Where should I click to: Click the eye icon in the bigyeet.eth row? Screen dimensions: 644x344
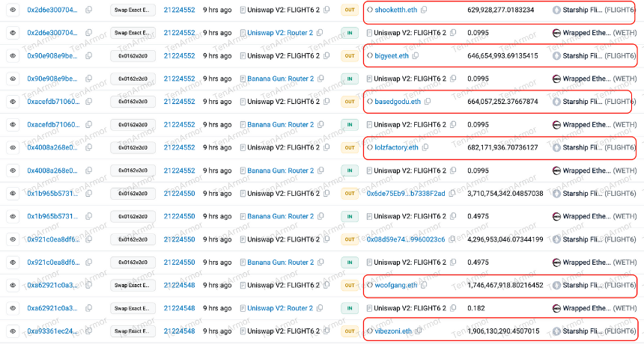click(13, 55)
